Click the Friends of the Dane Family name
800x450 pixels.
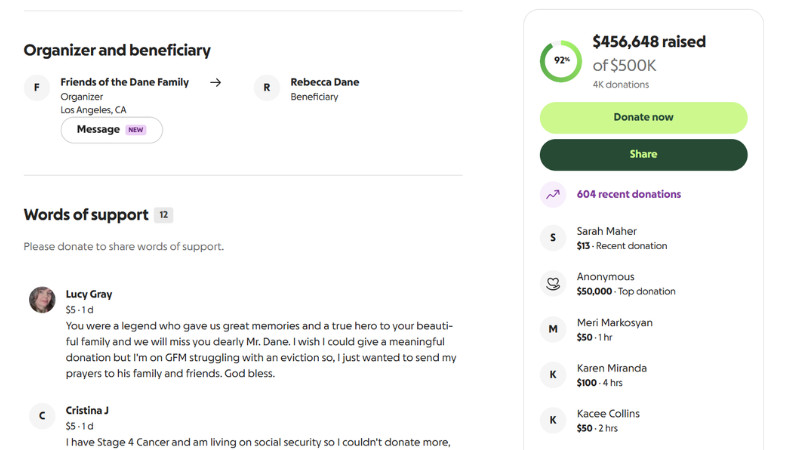pyautogui.click(x=124, y=82)
